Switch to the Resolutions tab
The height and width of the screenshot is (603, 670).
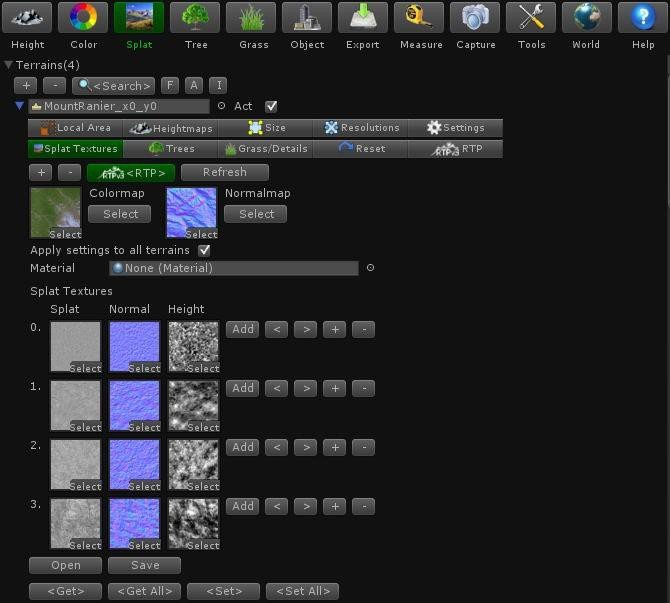point(360,128)
